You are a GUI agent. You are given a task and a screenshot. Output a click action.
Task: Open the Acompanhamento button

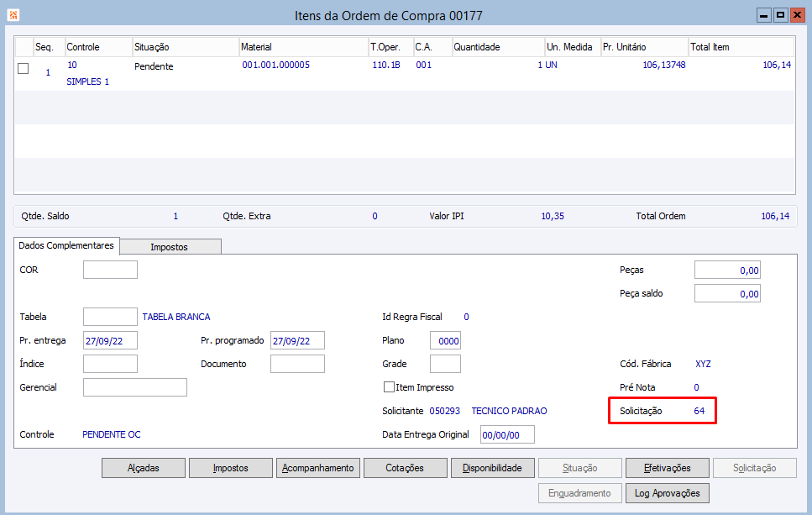coord(318,468)
